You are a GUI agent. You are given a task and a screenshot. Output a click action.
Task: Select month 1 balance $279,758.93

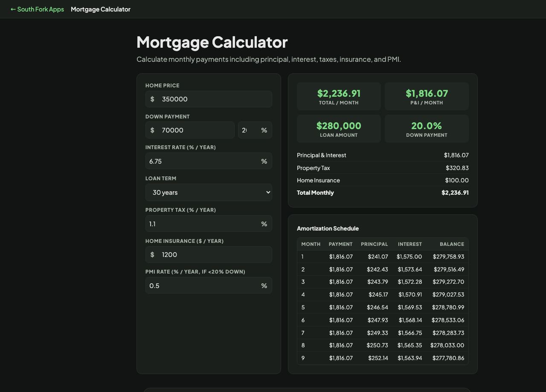[448, 257]
